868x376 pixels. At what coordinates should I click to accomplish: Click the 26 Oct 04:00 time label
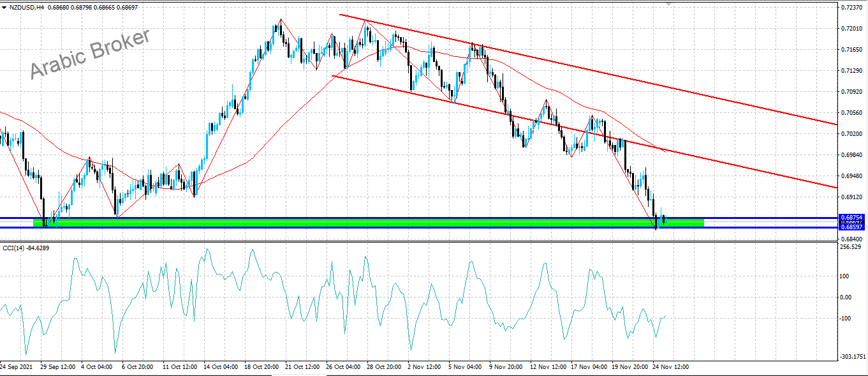[x=344, y=368]
